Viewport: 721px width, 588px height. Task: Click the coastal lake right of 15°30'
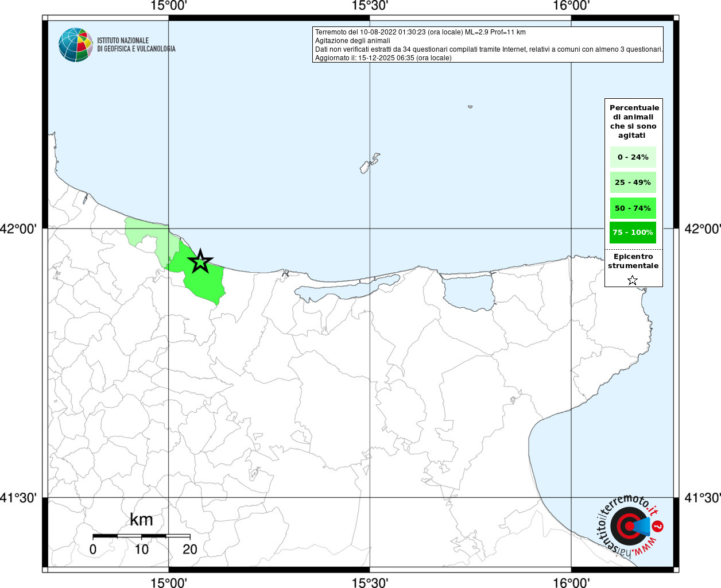coord(468,292)
